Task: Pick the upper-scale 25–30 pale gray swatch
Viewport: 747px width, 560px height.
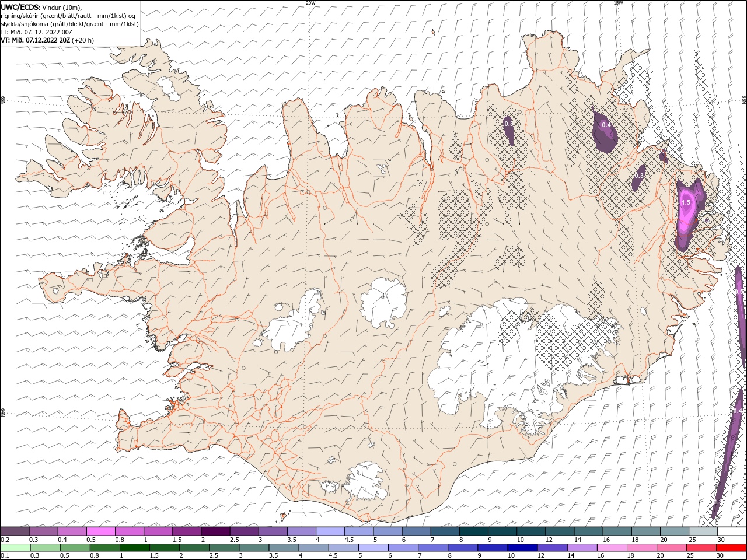Action: click(703, 531)
